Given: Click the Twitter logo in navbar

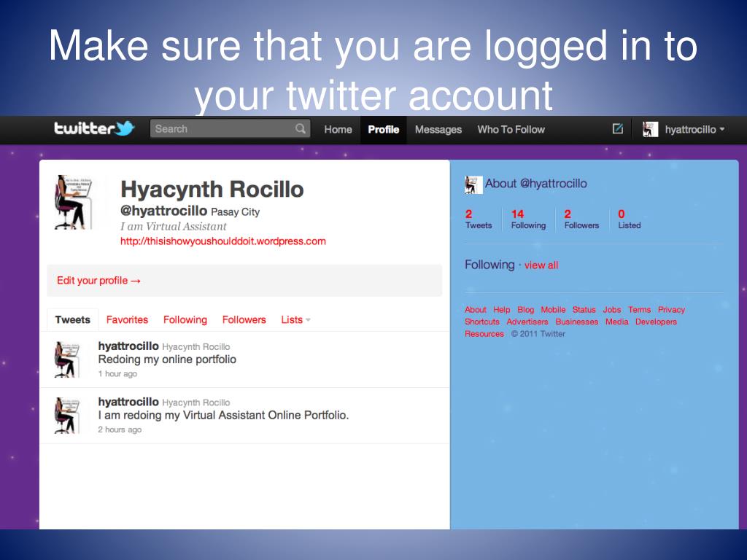Looking at the screenshot, I should [x=94, y=128].
